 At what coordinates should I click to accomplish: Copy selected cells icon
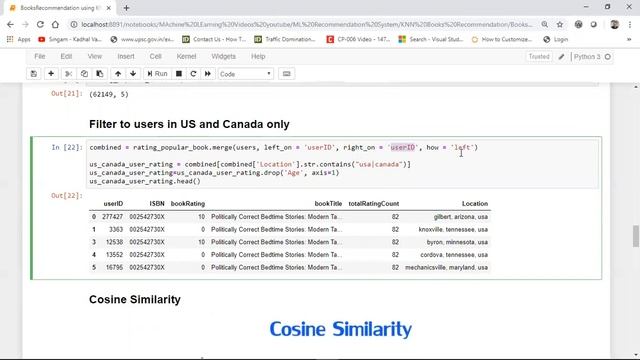coord(84,74)
